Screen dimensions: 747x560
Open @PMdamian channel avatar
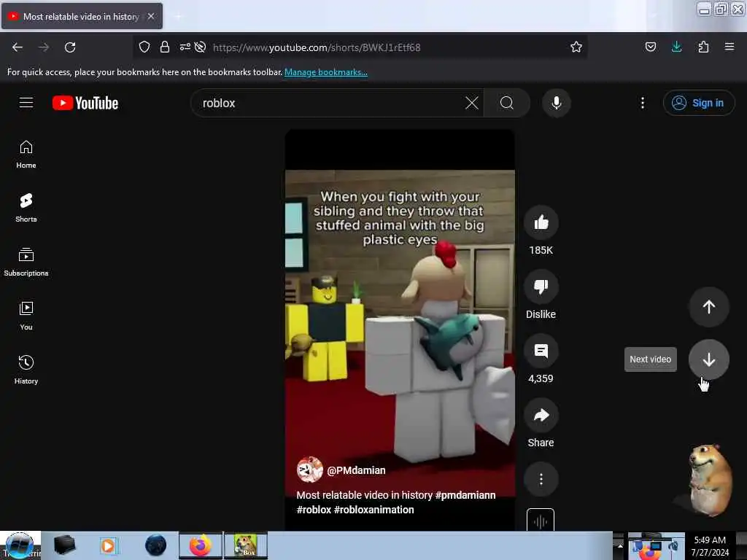pyautogui.click(x=309, y=470)
